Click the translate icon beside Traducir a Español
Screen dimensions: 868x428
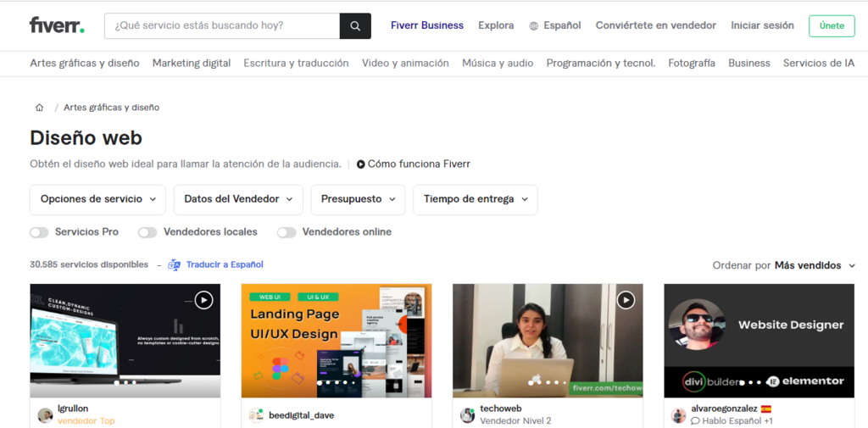[175, 264]
